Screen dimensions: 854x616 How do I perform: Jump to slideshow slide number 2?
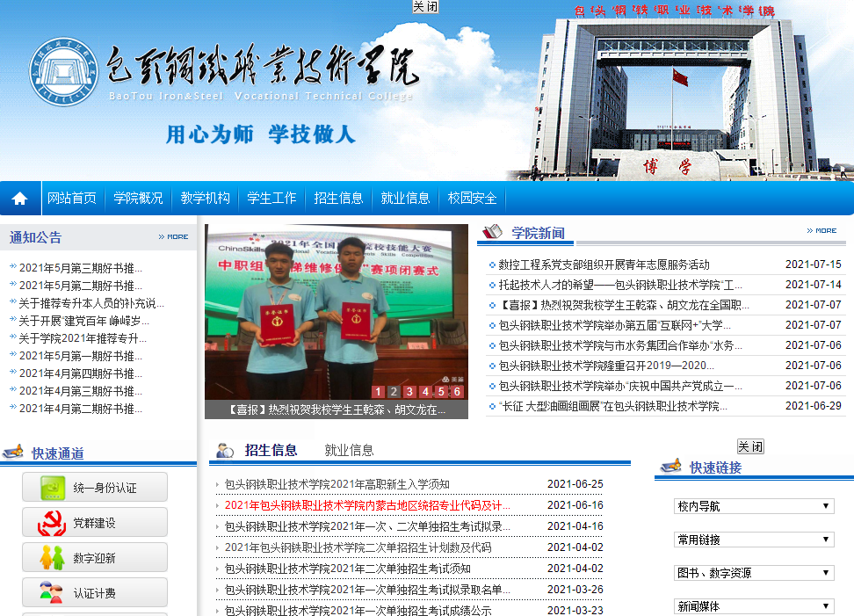point(394,392)
